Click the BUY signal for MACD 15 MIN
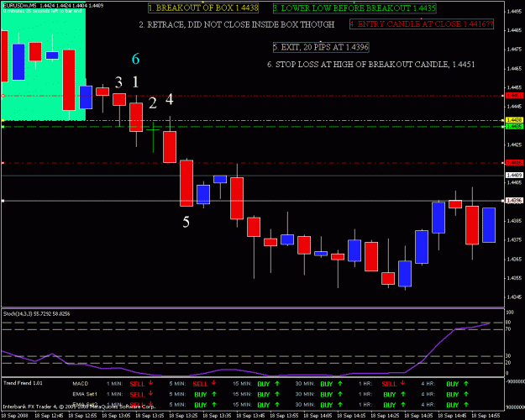 (264, 384)
